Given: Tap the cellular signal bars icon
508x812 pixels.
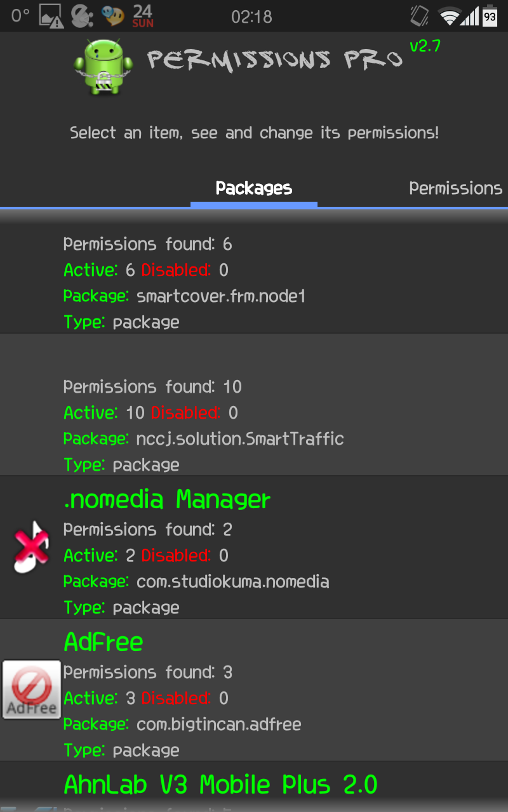Looking at the screenshot, I should coord(470,16).
